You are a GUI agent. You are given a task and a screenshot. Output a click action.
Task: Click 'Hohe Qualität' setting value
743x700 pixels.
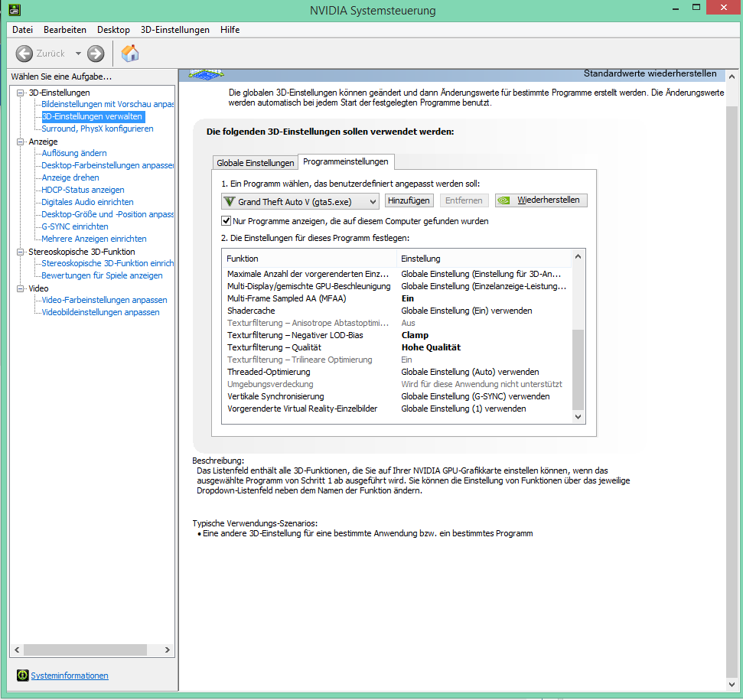click(x=431, y=347)
